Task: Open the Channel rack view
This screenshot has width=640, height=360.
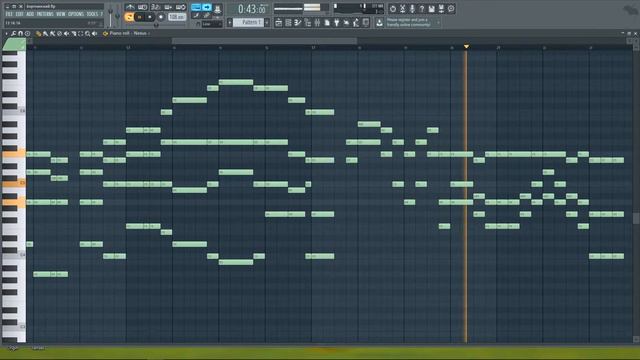Action: (x=288, y=23)
